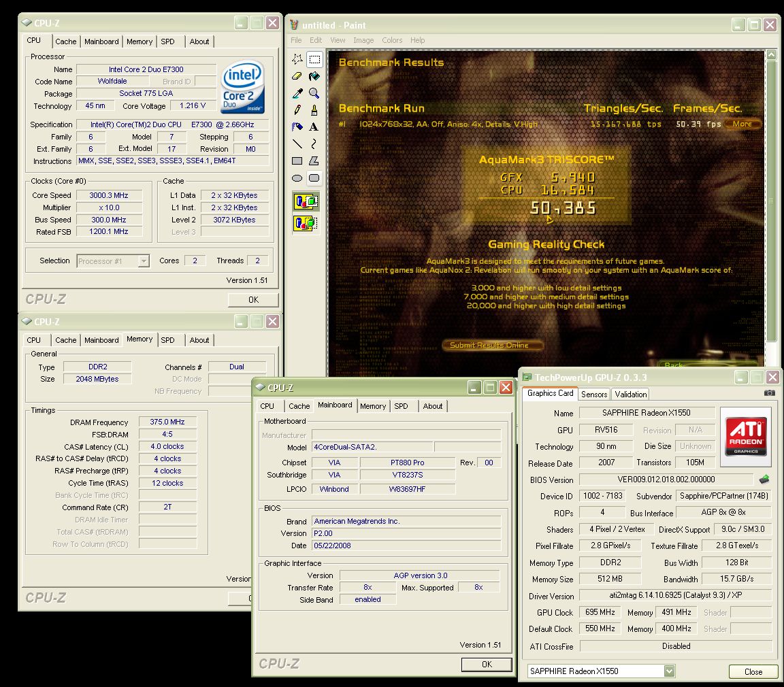Click the BIOS Version field in GPU-Z
This screenshot has height=687, width=784.
(x=666, y=479)
